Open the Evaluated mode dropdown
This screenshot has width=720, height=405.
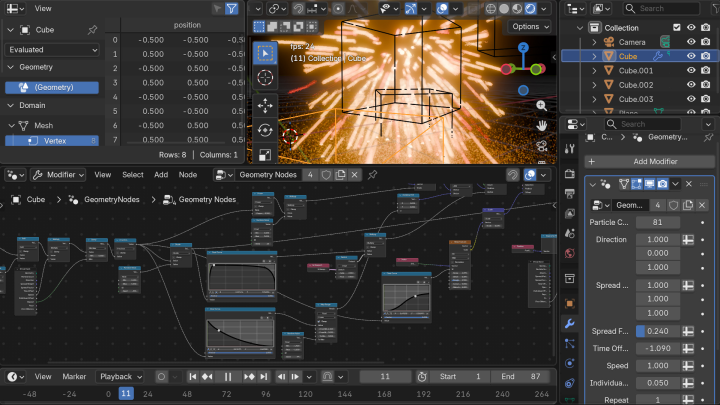(x=53, y=49)
